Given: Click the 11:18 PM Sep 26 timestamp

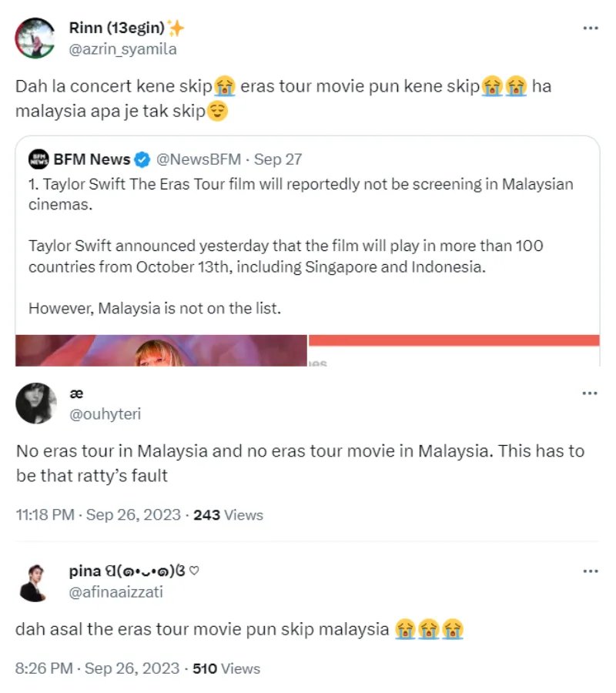Looking at the screenshot, I should click(x=99, y=515).
